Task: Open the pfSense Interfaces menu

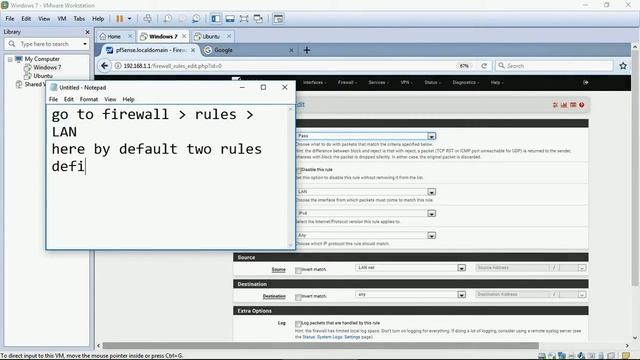Action: [314, 82]
